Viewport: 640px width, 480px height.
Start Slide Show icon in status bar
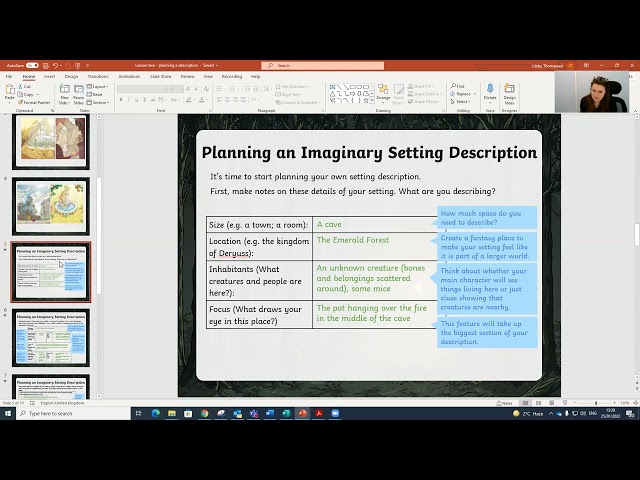click(565, 403)
